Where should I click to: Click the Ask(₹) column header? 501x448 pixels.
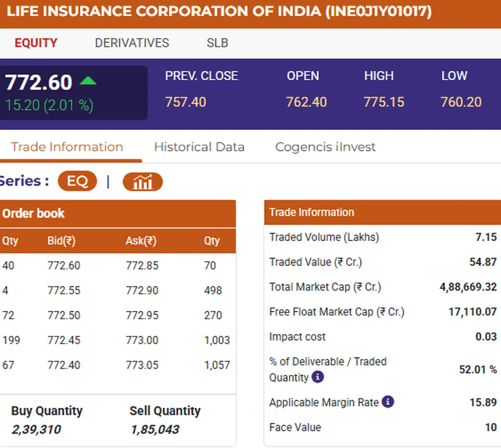click(x=141, y=241)
